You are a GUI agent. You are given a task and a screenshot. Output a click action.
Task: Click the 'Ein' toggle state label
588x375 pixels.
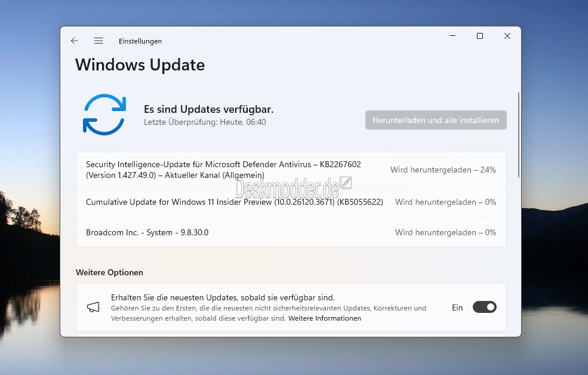pyautogui.click(x=457, y=308)
